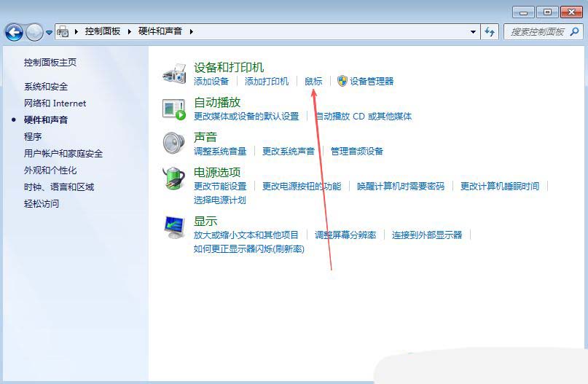This screenshot has width=588, height=384.
Task: Click 放大或缩小文本和其他项目
Action: coord(246,235)
